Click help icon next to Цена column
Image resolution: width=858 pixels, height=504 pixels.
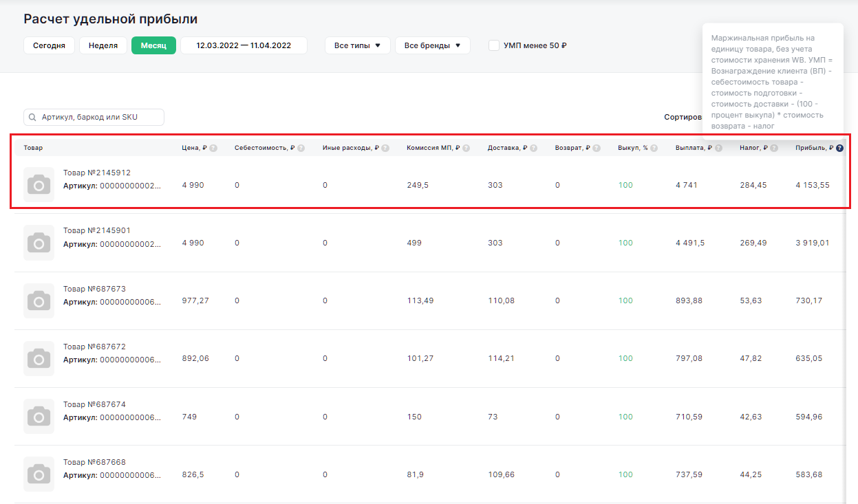click(213, 148)
